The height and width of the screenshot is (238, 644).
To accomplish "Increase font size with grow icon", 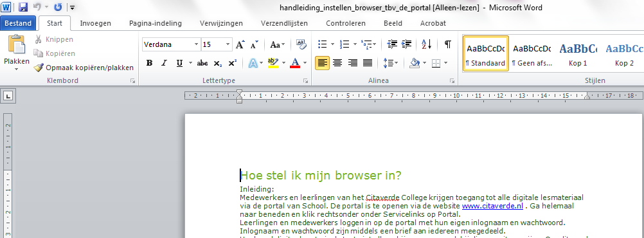I will pyautogui.click(x=240, y=44).
